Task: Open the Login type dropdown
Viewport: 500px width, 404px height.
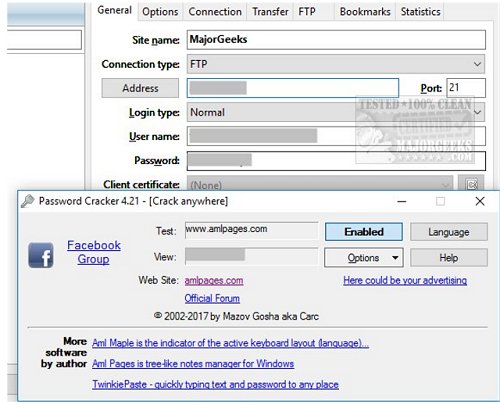Action: click(x=478, y=112)
